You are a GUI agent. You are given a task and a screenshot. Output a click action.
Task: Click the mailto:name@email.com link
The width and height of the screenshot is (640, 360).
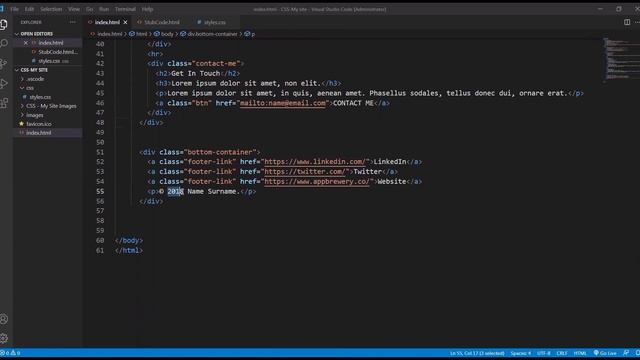click(282, 103)
